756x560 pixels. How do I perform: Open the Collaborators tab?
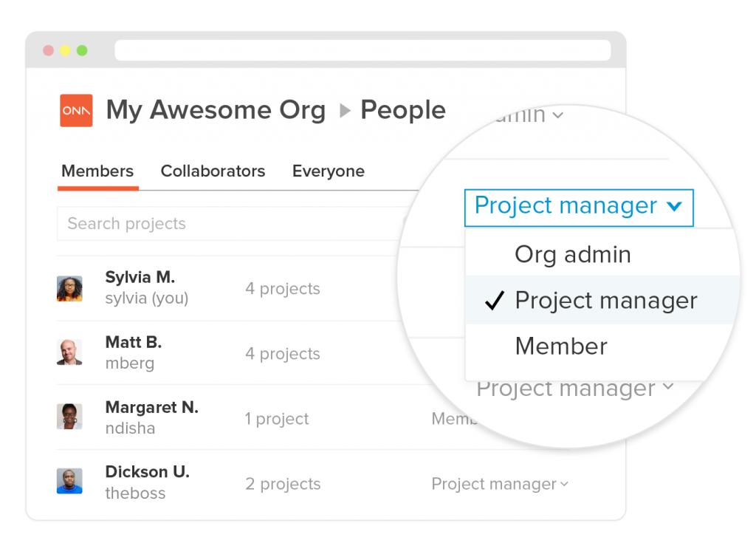(x=213, y=171)
